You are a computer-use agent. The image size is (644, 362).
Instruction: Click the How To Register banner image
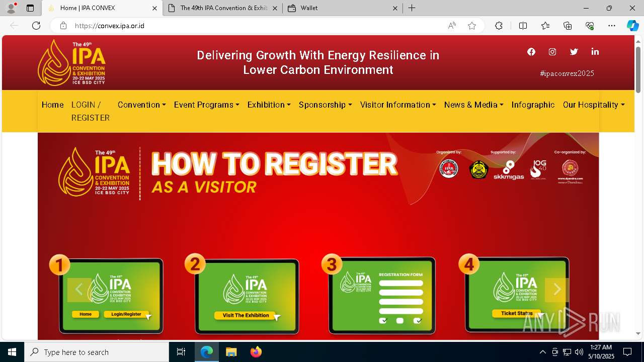pos(318,236)
